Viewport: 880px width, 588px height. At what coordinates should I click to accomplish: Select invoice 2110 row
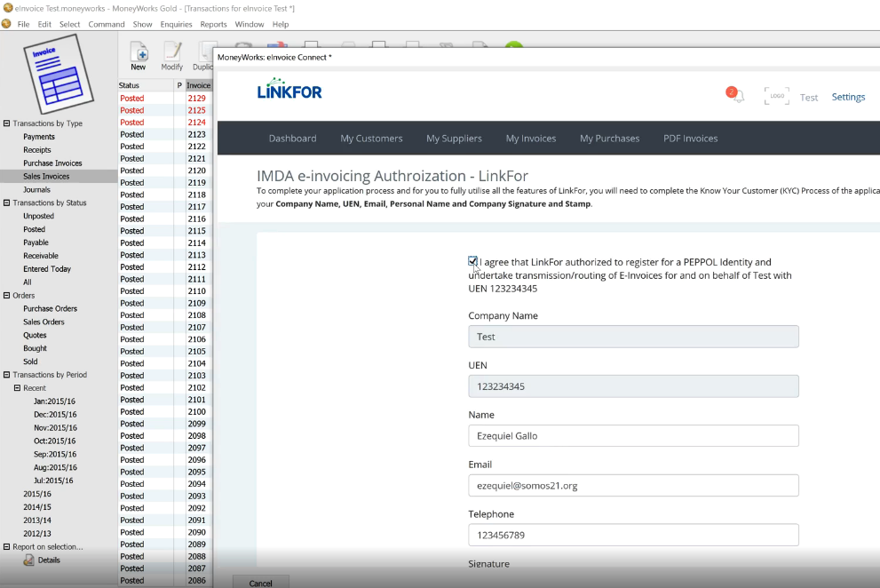165,291
